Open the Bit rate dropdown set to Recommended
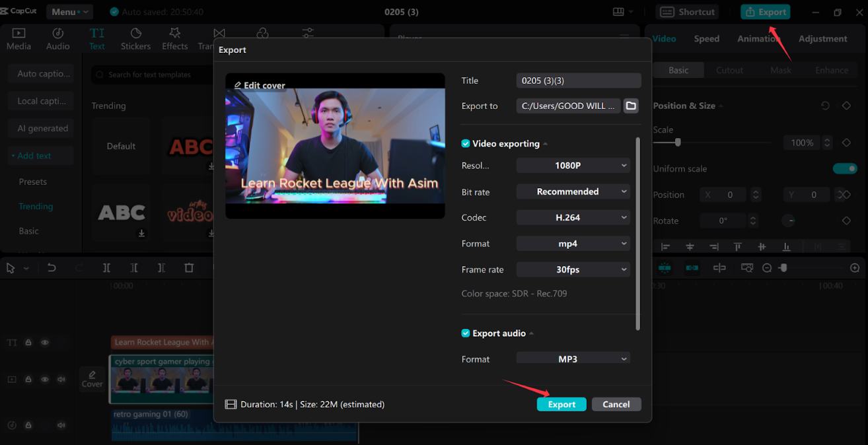Image resolution: width=868 pixels, height=445 pixels. pyautogui.click(x=573, y=191)
